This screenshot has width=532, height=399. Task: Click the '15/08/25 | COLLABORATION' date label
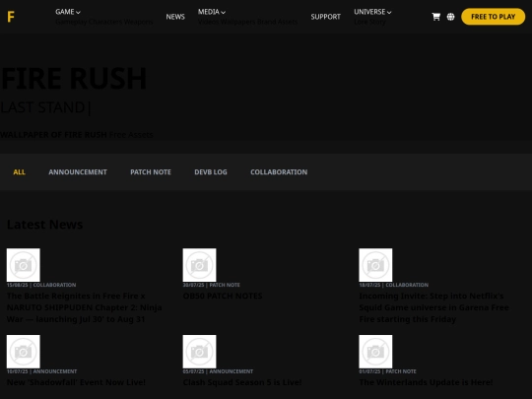pos(41,285)
